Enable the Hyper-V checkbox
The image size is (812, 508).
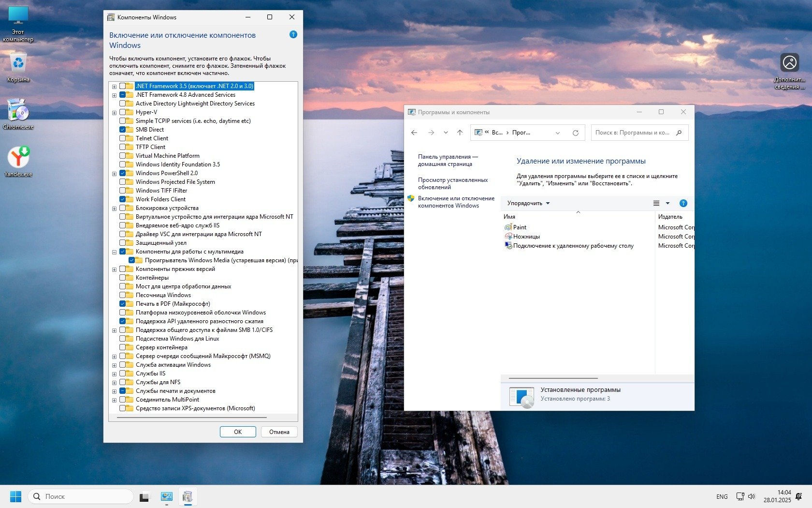pyautogui.click(x=123, y=112)
